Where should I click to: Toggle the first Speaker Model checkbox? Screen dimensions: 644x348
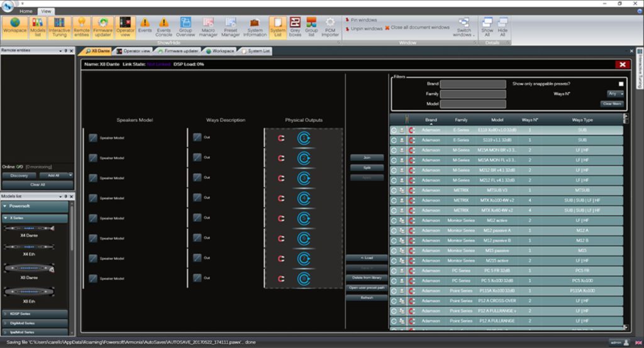tap(93, 138)
